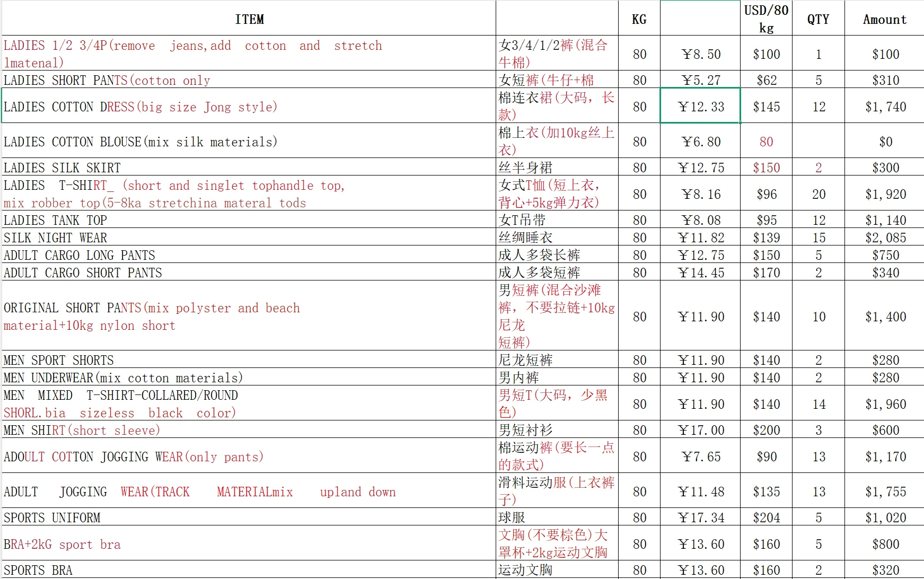Select the ￥11.48 price cell
Screen dimensions: 924x579
700,491
